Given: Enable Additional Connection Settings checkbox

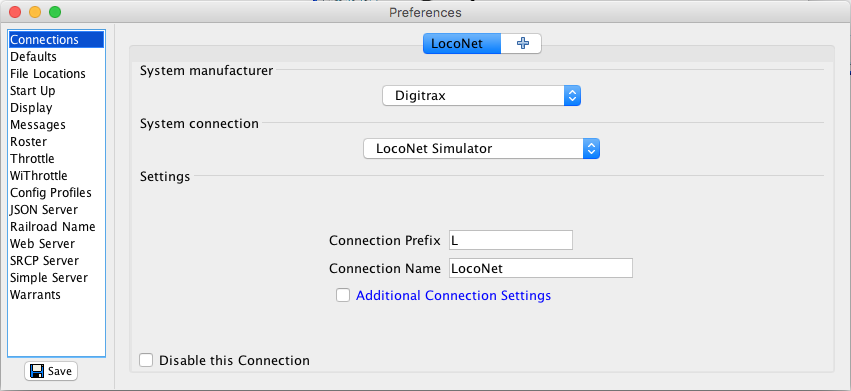Looking at the screenshot, I should pos(342,295).
